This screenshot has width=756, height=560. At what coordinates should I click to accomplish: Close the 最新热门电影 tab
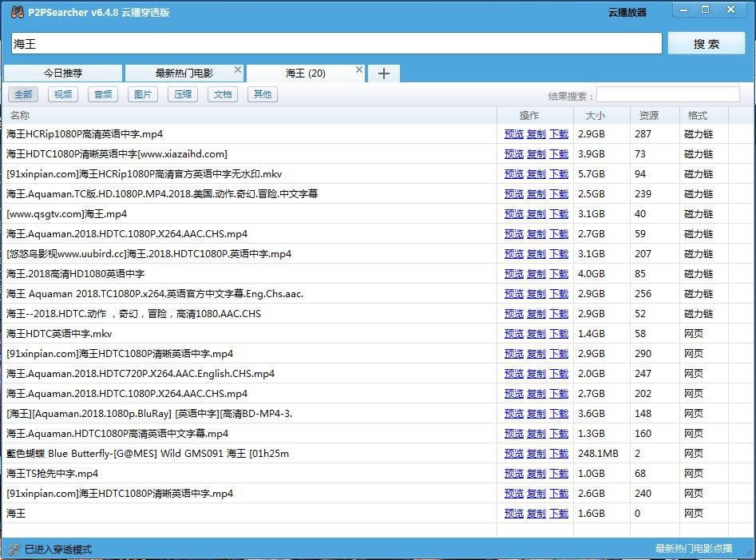pos(238,70)
